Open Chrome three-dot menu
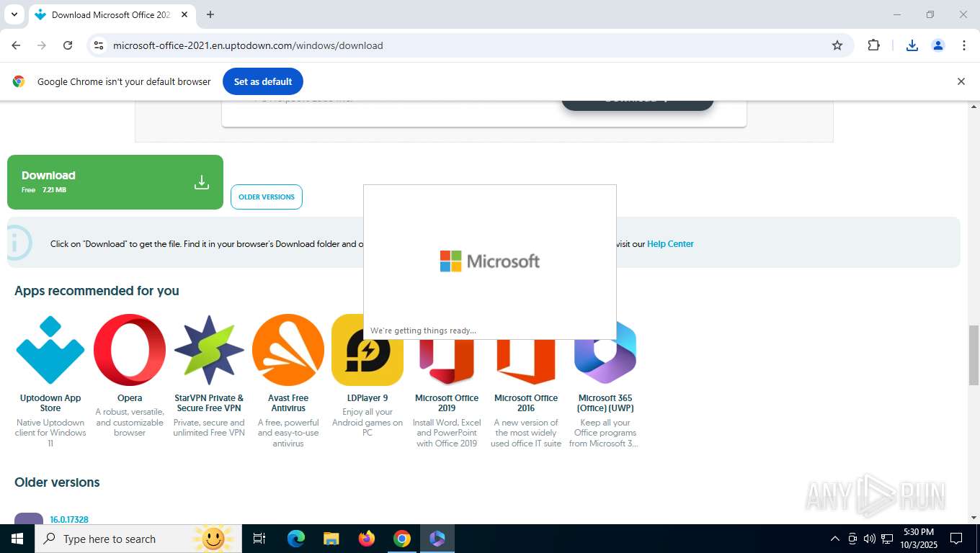This screenshot has height=553, width=980. 964,45
